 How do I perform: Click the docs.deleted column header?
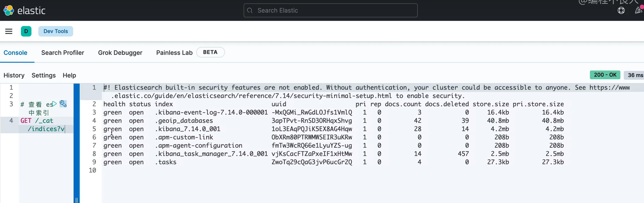pos(447,104)
